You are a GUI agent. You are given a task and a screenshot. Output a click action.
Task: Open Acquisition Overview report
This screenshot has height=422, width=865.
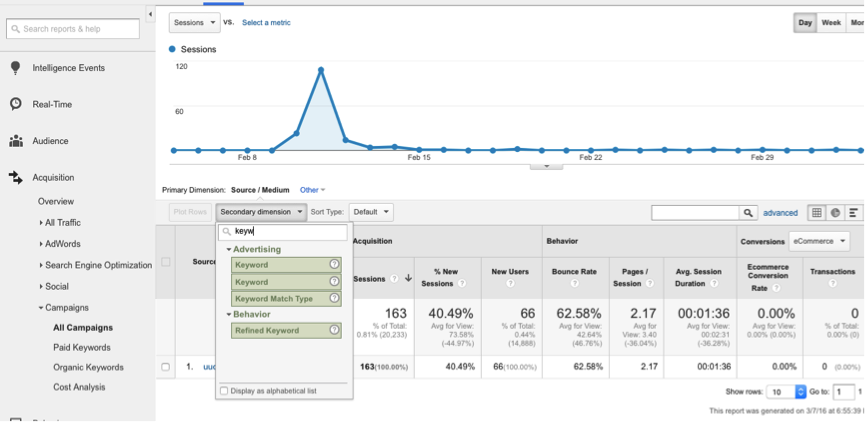[56, 201]
